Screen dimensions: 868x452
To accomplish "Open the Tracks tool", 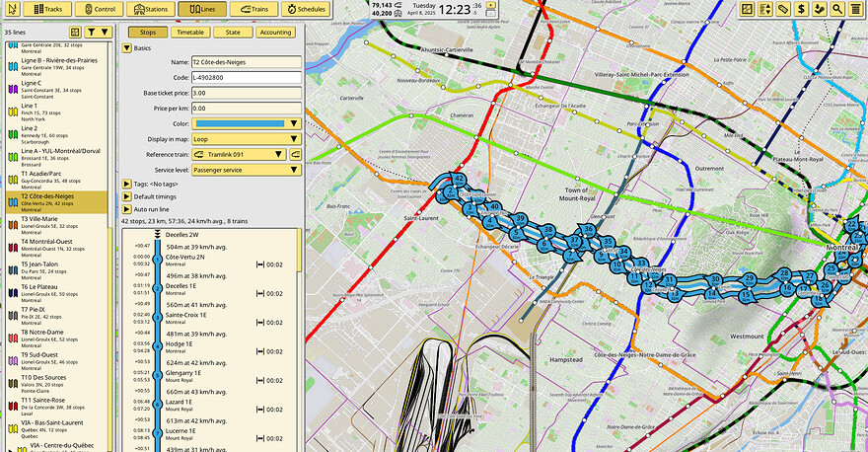I will tap(48, 9).
